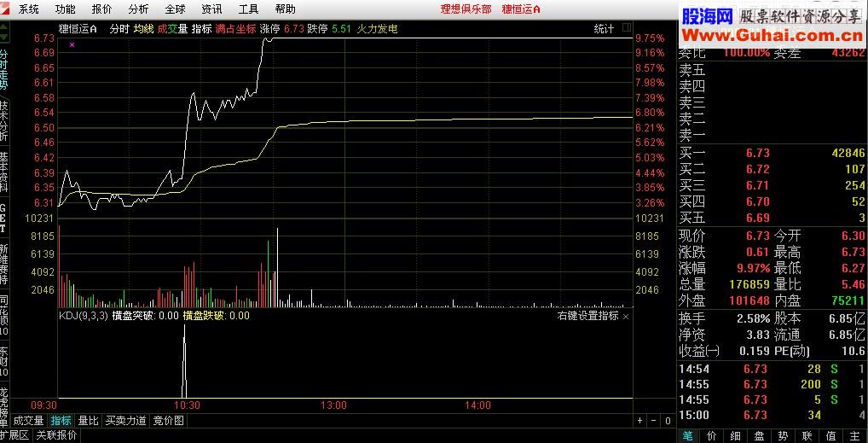
Task: Select the 分时走势 sidebar tab
Action: tap(4, 70)
